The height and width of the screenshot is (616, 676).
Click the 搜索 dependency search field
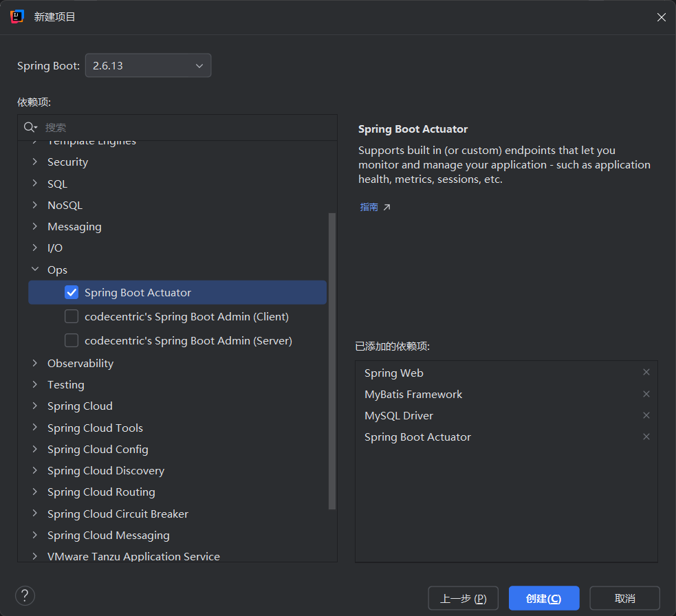point(177,128)
